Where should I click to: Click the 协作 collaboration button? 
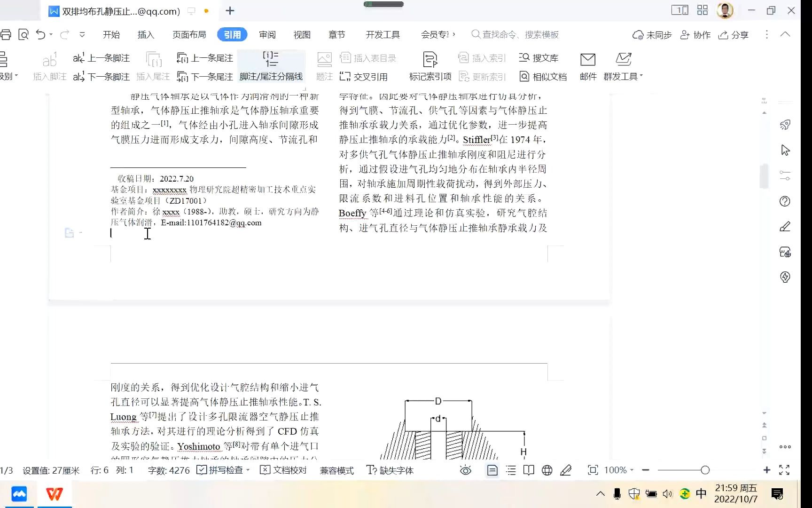tap(695, 35)
